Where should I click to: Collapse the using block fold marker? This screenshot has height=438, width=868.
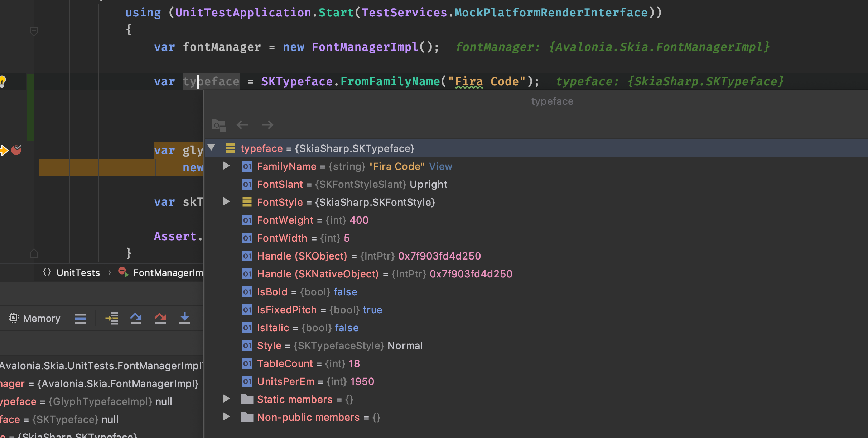(x=34, y=30)
